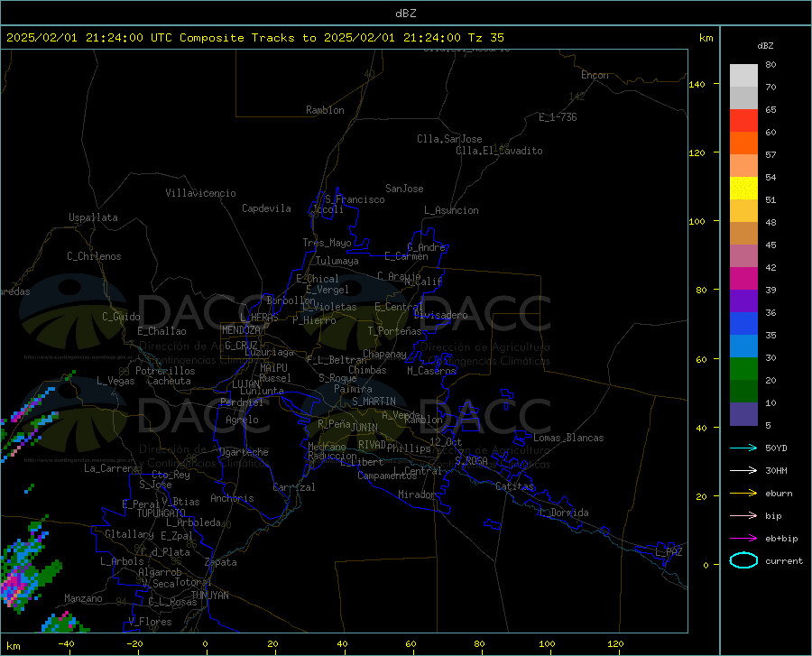Viewport: 812px width, 656px height.
Task: Click the L_Asuncion map label
Action: click(451, 210)
